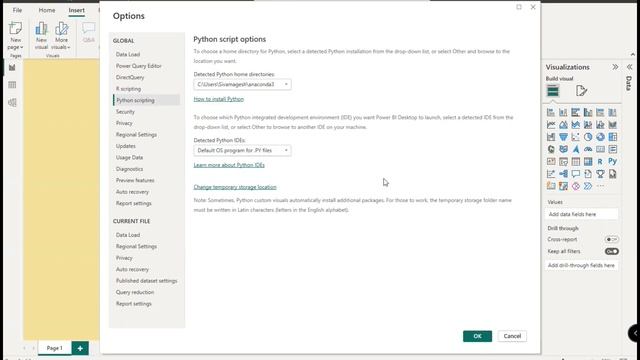Viewport: 640px width, 360px height.
Task: Open How to install Python link
Action: (x=218, y=99)
